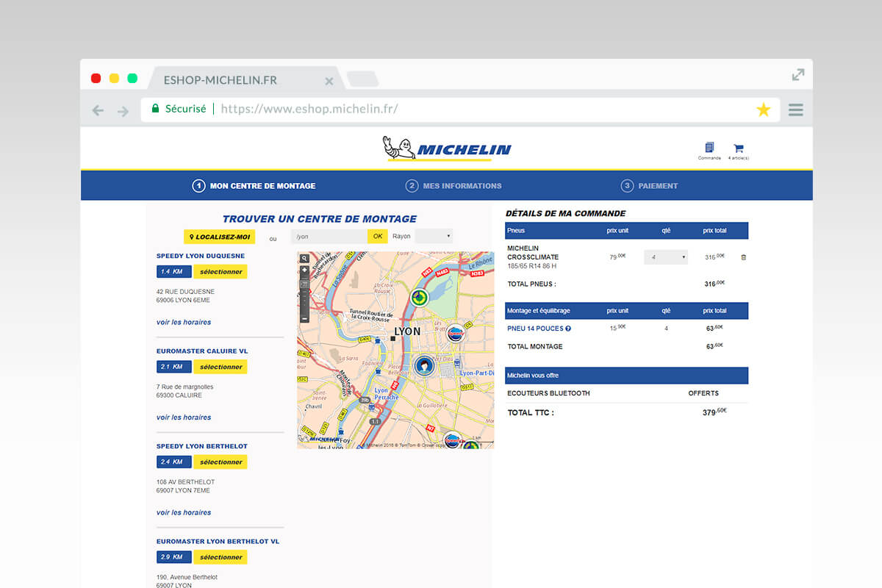Go to step 3 Paiement

pos(650,186)
